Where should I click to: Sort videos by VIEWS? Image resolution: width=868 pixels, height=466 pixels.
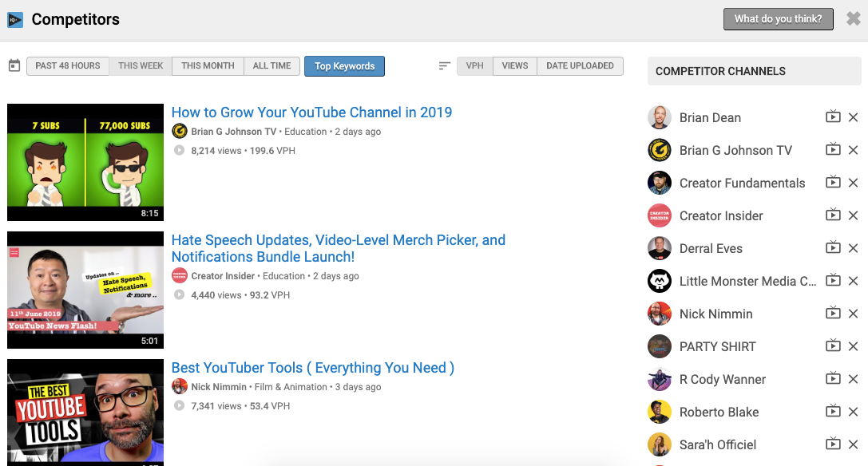[515, 66]
